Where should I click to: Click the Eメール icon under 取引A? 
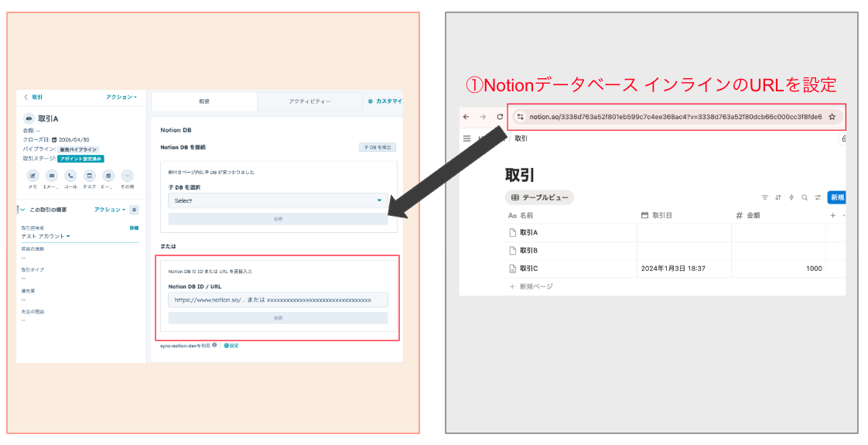tap(52, 176)
